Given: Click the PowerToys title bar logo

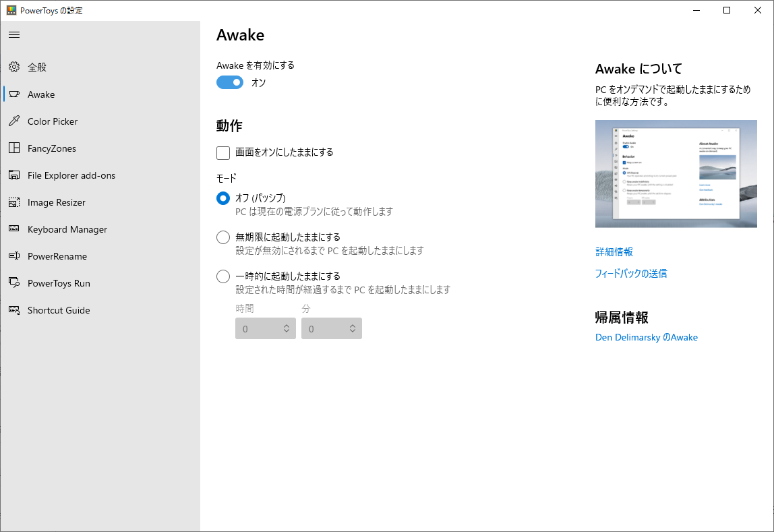Looking at the screenshot, I should point(11,10).
